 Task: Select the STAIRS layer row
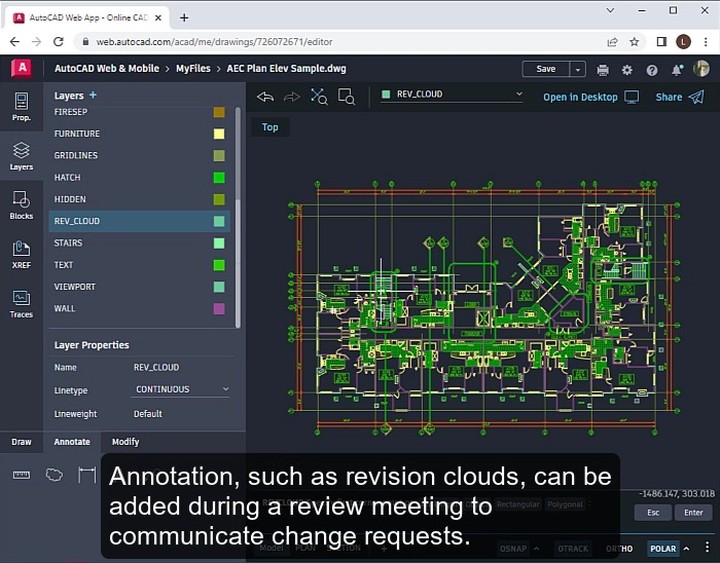(139, 243)
